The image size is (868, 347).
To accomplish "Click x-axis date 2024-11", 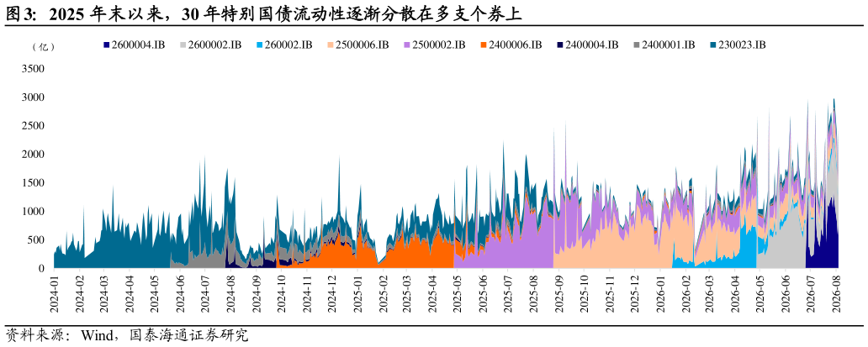I will (305, 296).
